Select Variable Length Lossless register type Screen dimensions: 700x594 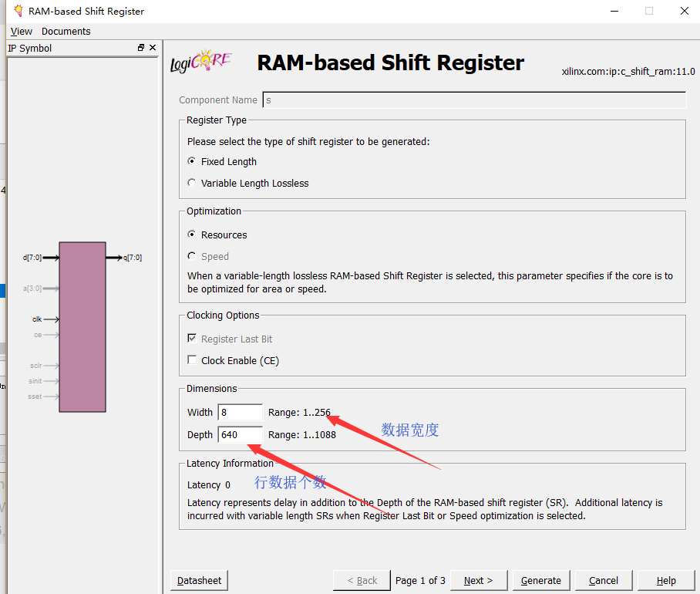[x=191, y=183]
